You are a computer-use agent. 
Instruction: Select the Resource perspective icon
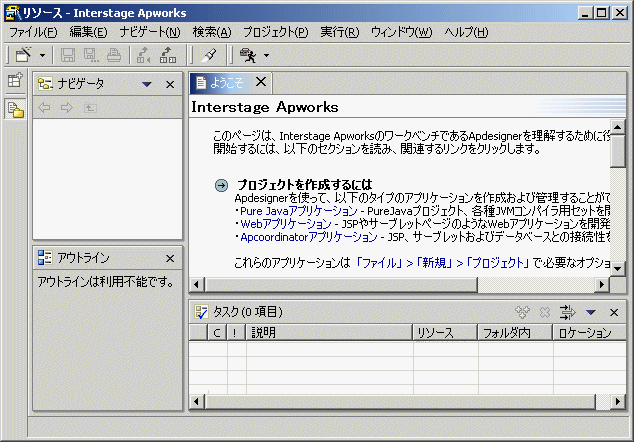pyautogui.click(x=15, y=109)
